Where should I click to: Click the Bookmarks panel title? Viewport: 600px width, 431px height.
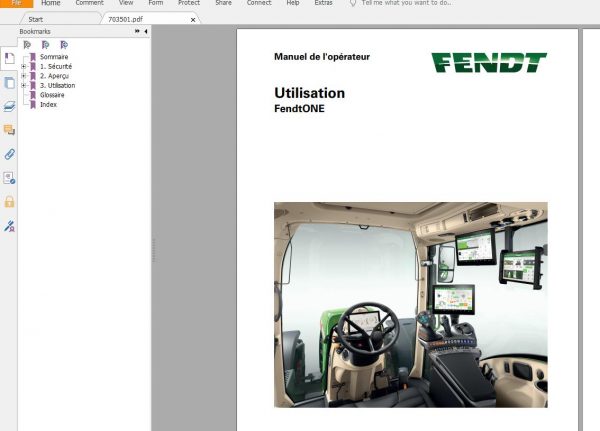pyautogui.click(x=35, y=31)
